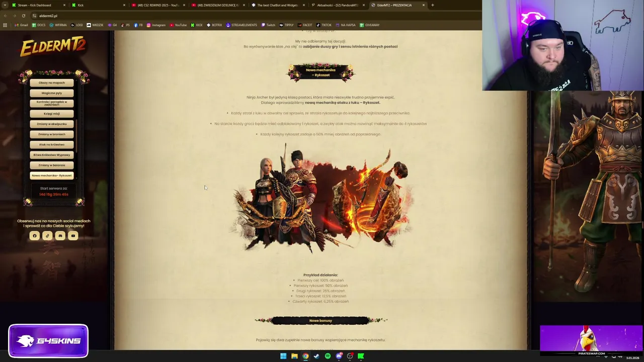The width and height of the screenshot is (644, 362).
Task: Open the WFIRMA bookmark
Action: point(58,25)
